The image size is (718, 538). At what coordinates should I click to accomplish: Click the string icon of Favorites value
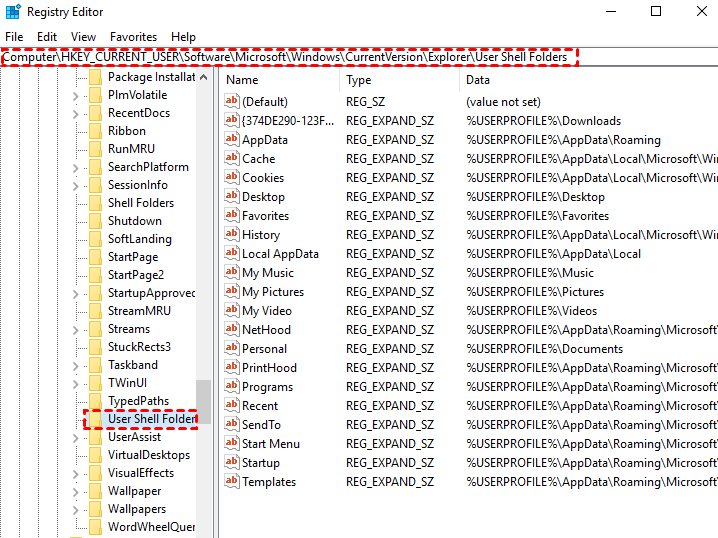(232, 215)
